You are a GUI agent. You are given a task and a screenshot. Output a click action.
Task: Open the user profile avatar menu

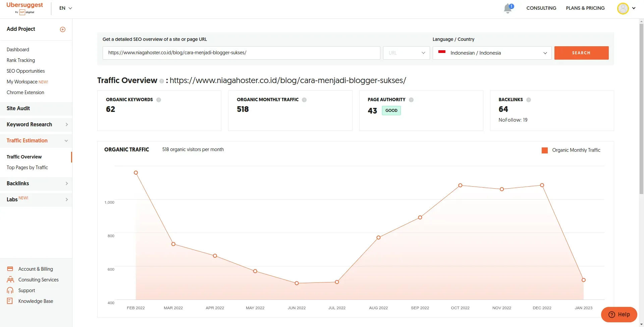pyautogui.click(x=623, y=8)
